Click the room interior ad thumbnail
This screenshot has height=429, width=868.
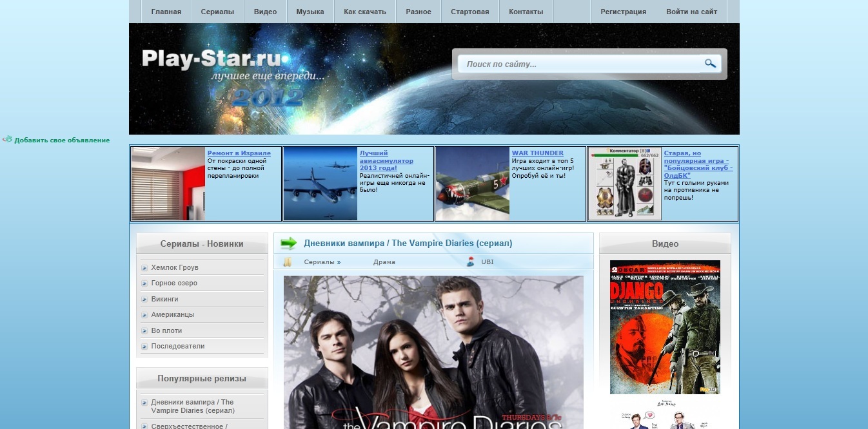click(168, 184)
